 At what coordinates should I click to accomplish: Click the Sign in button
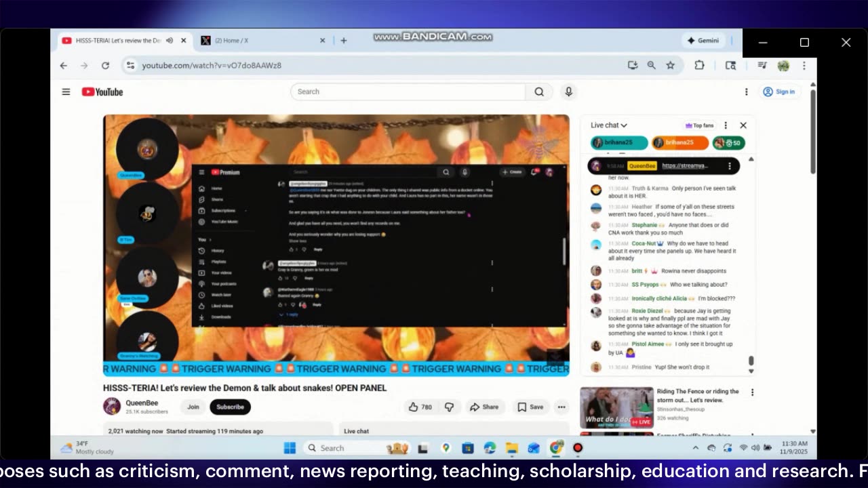[778, 91]
